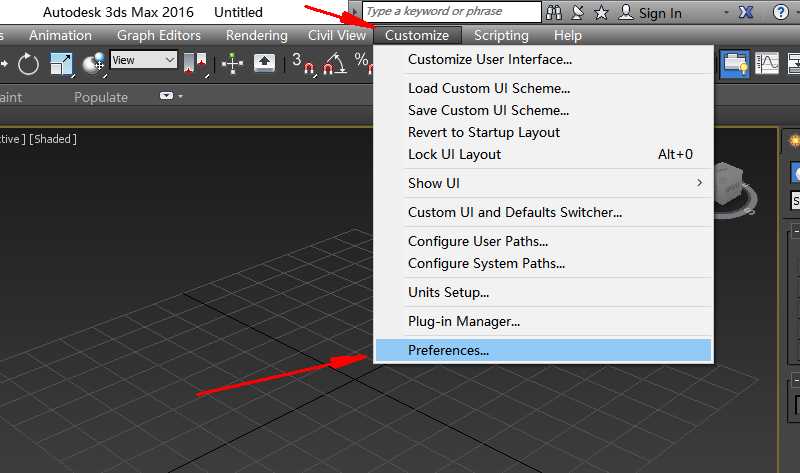Toggle the 3D Snaps magnet icon
800x473 pixels.
click(304, 64)
